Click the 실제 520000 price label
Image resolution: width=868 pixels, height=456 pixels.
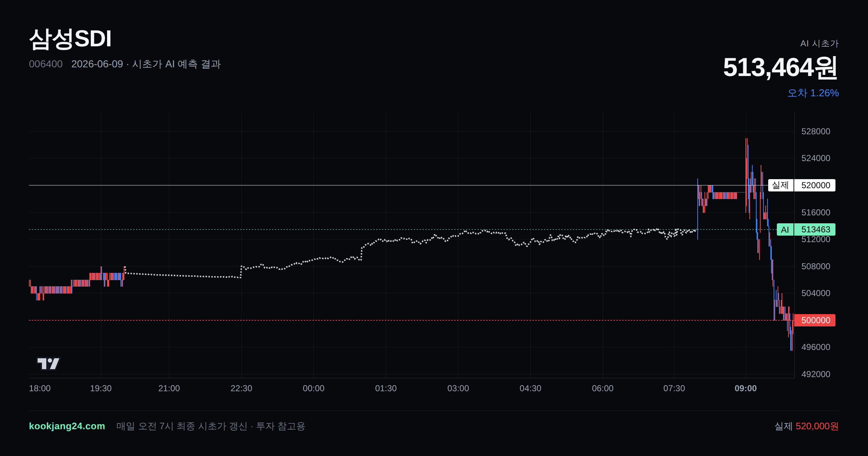coord(801,185)
